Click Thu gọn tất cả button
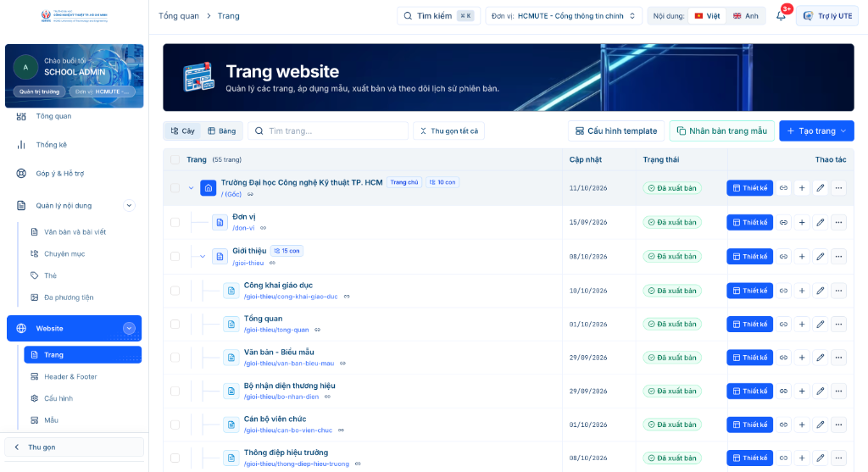 (x=448, y=131)
